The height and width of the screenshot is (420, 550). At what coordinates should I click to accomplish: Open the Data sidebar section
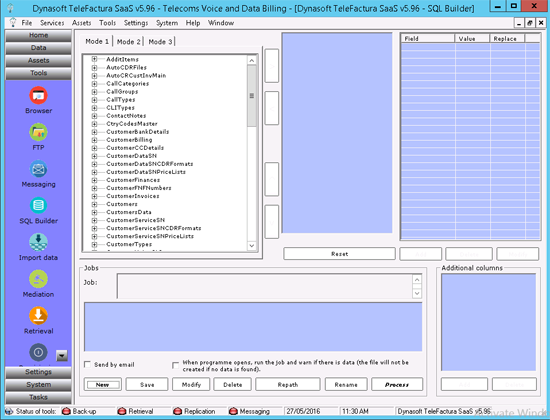(38, 48)
